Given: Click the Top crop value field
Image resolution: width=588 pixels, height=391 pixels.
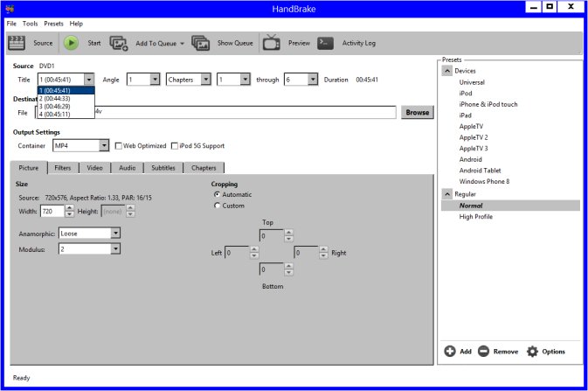Looking at the screenshot, I should coord(271,236).
